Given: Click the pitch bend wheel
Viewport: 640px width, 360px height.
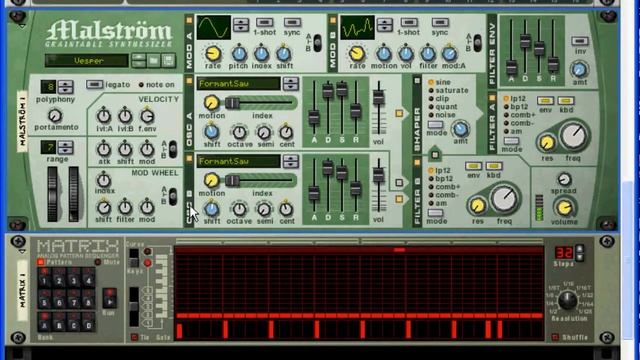Looking at the screenshot, I should pyautogui.click(x=52, y=194).
